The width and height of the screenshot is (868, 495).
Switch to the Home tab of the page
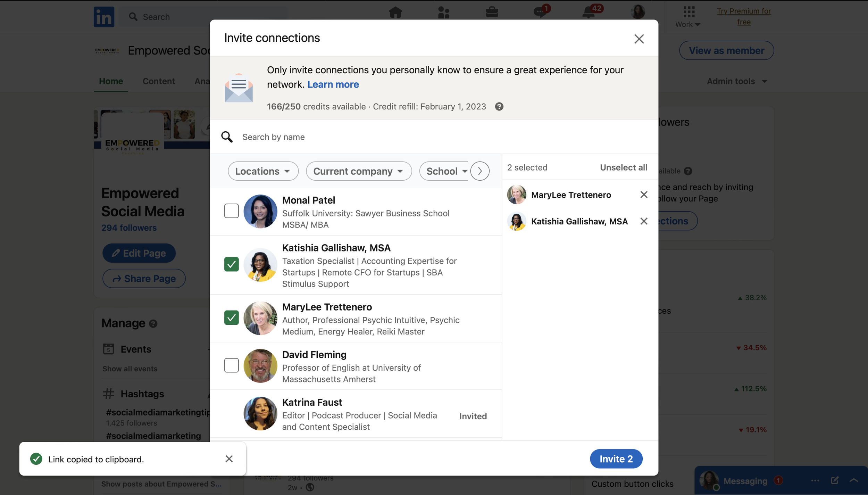(111, 81)
